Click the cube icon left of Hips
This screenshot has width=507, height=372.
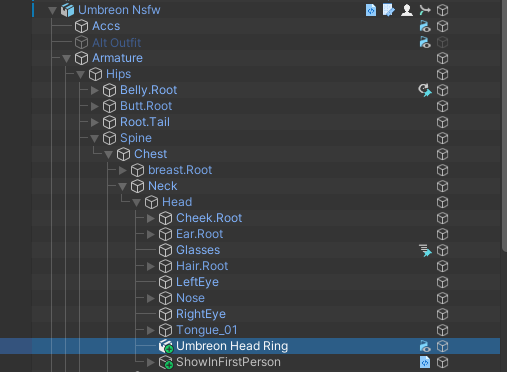[95, 74]
